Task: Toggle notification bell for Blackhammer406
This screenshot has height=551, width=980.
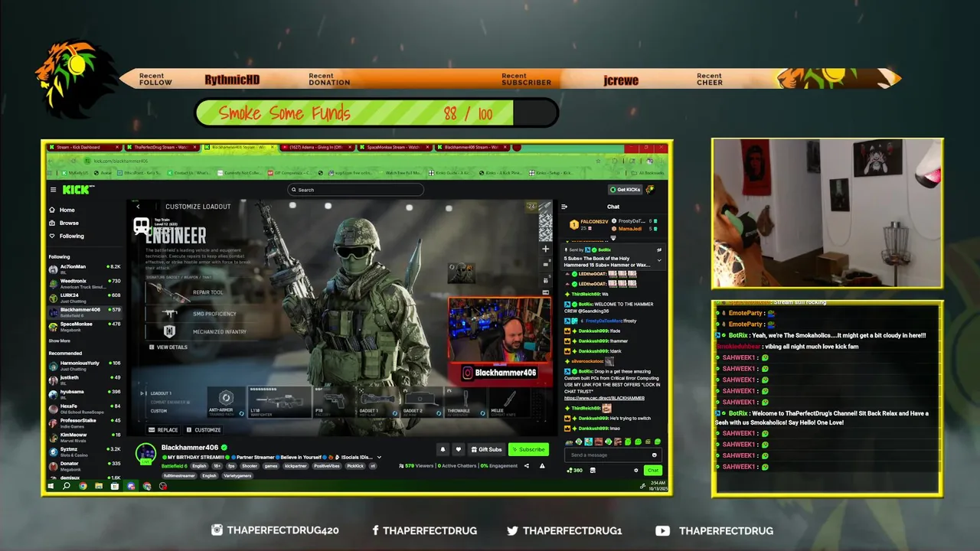Action: [443, 449]
